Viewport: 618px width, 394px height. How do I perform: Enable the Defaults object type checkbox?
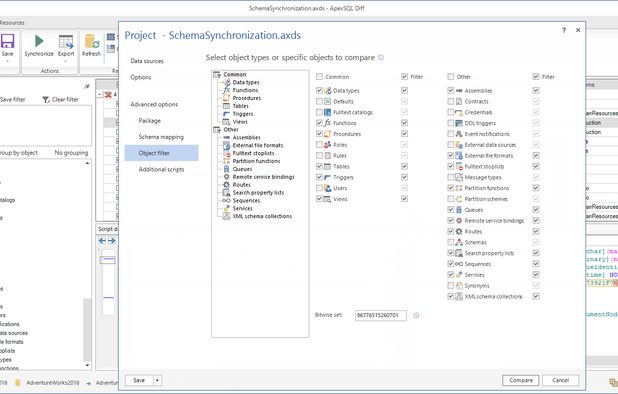[319, 101]
